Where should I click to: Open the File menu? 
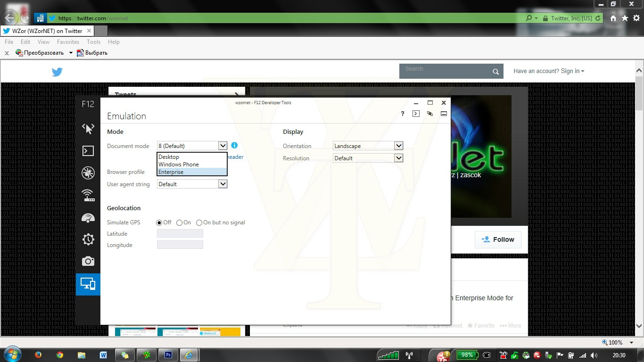9,42
